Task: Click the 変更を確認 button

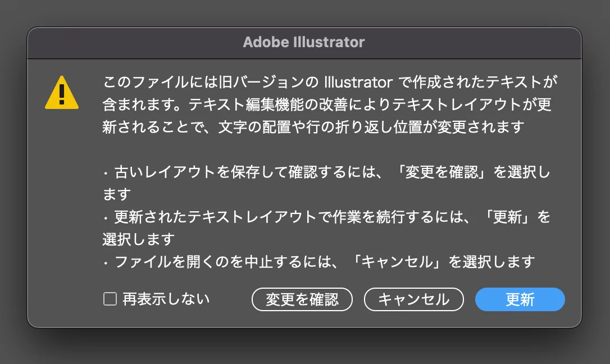Action: click(302, 299)
